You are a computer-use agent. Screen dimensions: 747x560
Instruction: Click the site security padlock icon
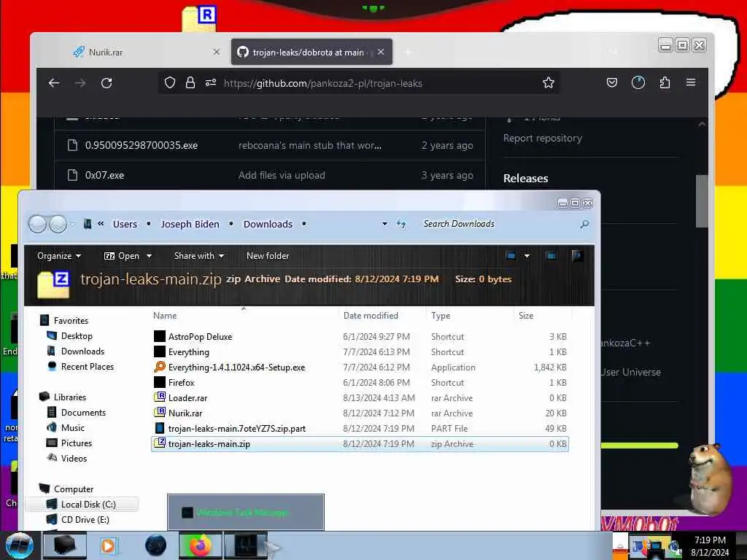(190, 83)
